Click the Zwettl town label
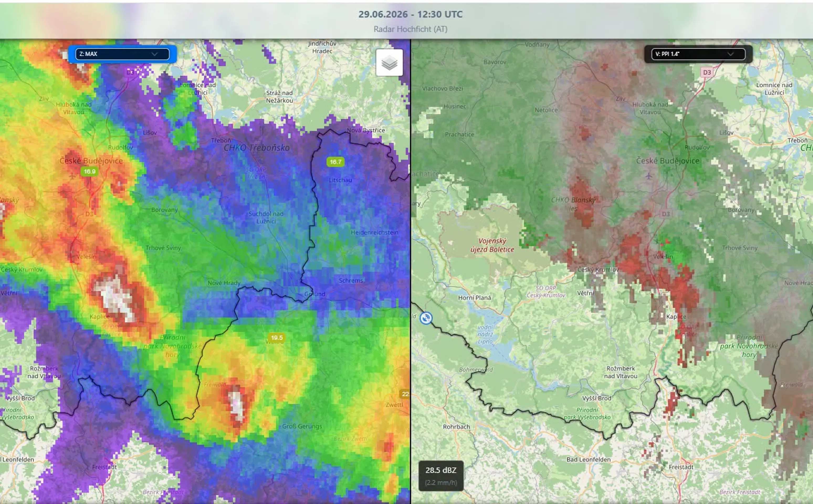The image size is (813, 504). click(x=394, y=405)
